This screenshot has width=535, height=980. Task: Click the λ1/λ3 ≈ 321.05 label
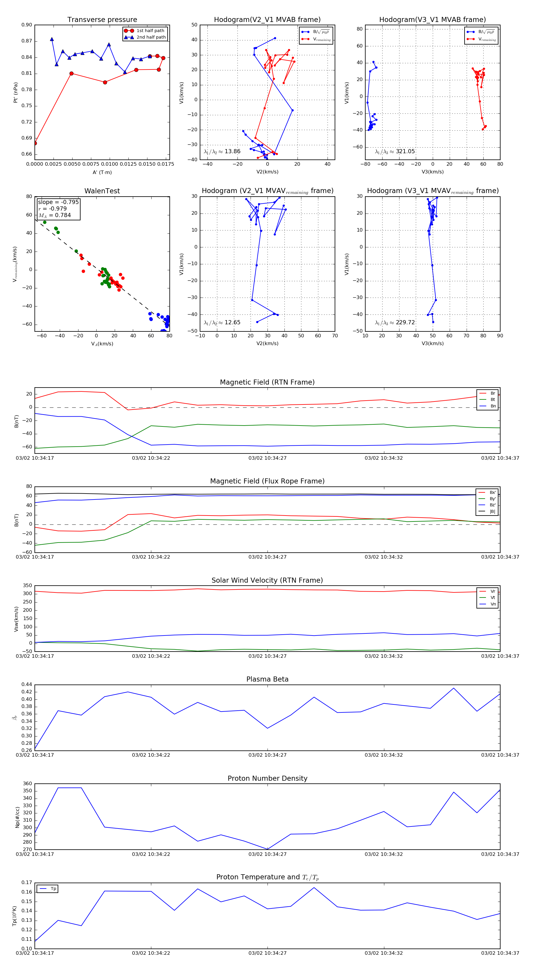[x=395, y=151]
